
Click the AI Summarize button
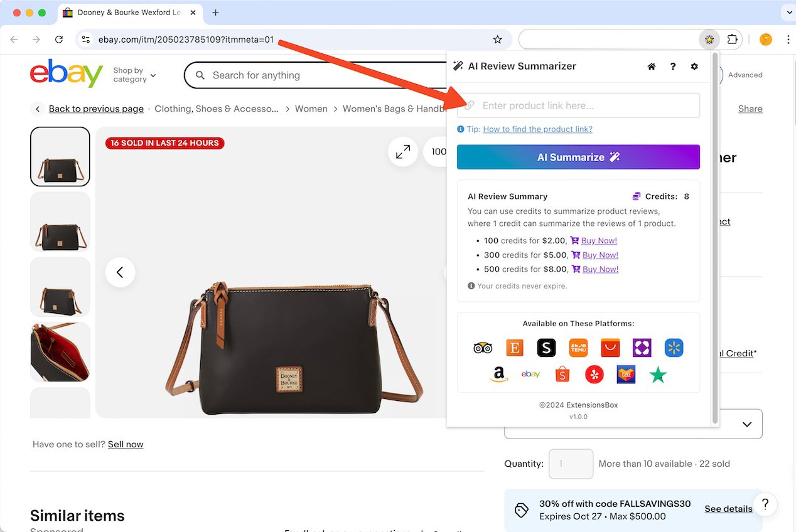coord(578,157)
